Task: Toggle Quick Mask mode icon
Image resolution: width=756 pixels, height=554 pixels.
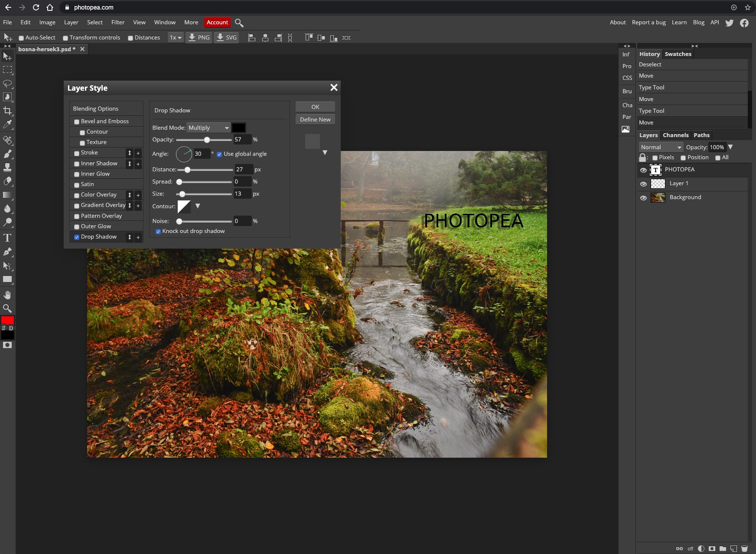Action: tap(7, 345)
